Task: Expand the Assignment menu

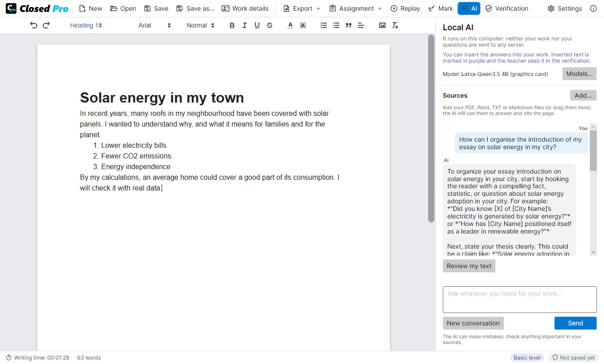Action: pos(355,8)
